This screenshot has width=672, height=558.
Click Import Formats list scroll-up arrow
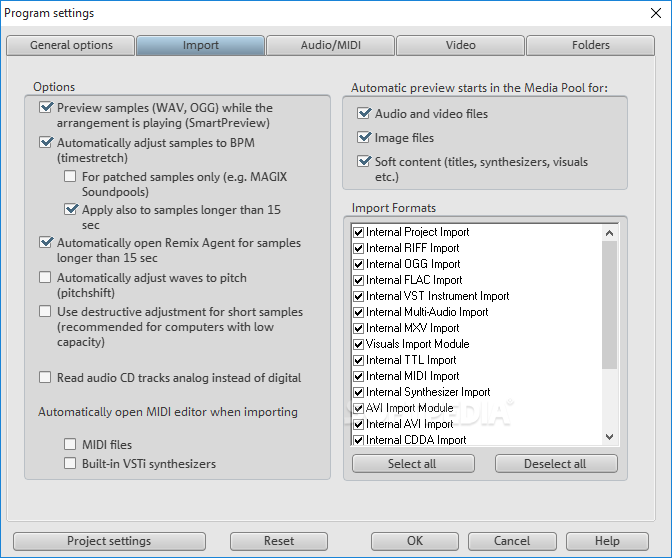click(609, 233)
